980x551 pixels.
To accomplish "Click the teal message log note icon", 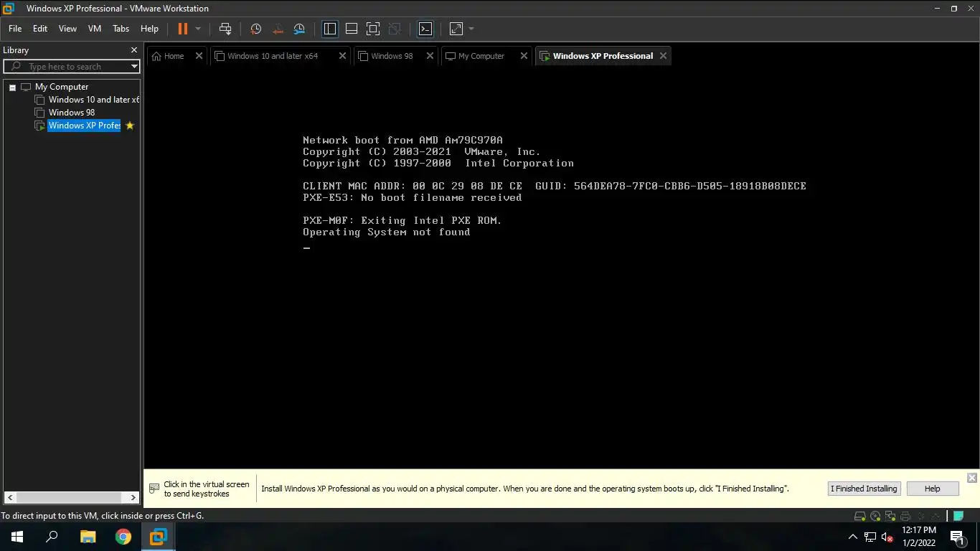I will [x=958, y=516].
